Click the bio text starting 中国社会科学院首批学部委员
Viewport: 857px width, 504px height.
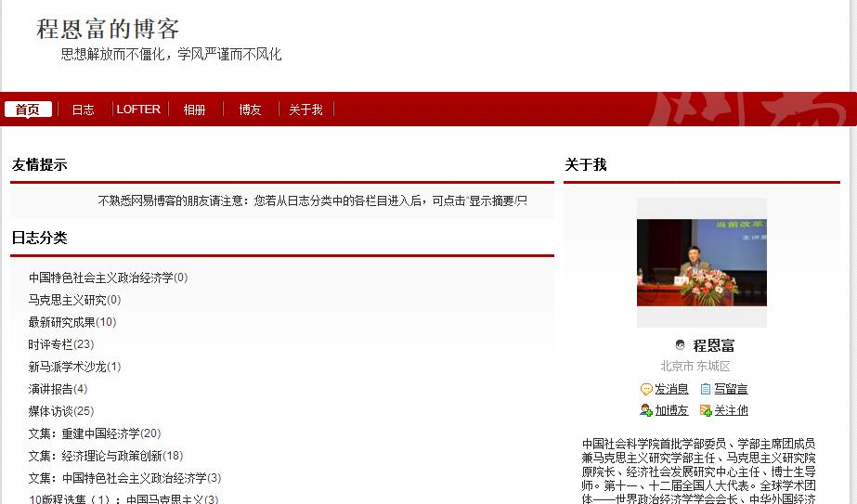pyautogui.click(x=698, y=471)
